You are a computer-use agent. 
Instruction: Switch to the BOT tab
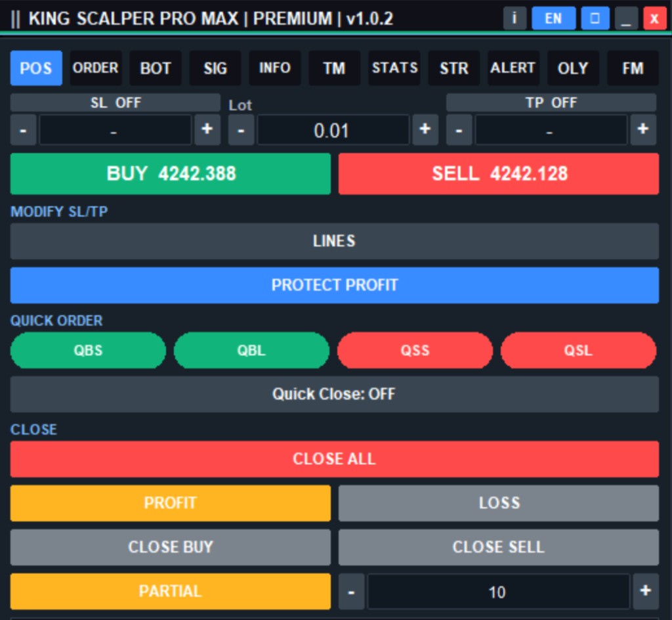(x=156, y=68)
